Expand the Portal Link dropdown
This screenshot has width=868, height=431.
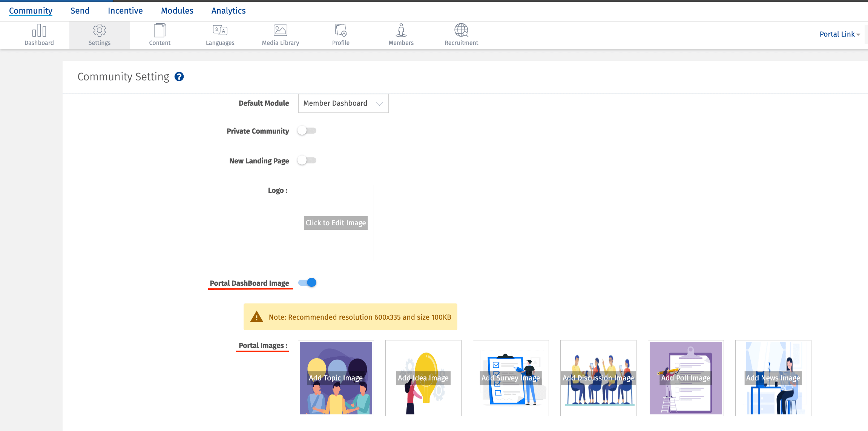(840, 34)
